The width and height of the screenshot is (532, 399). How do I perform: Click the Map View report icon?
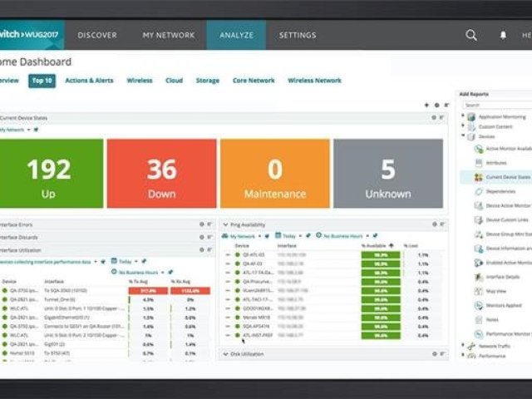[479, 291]
